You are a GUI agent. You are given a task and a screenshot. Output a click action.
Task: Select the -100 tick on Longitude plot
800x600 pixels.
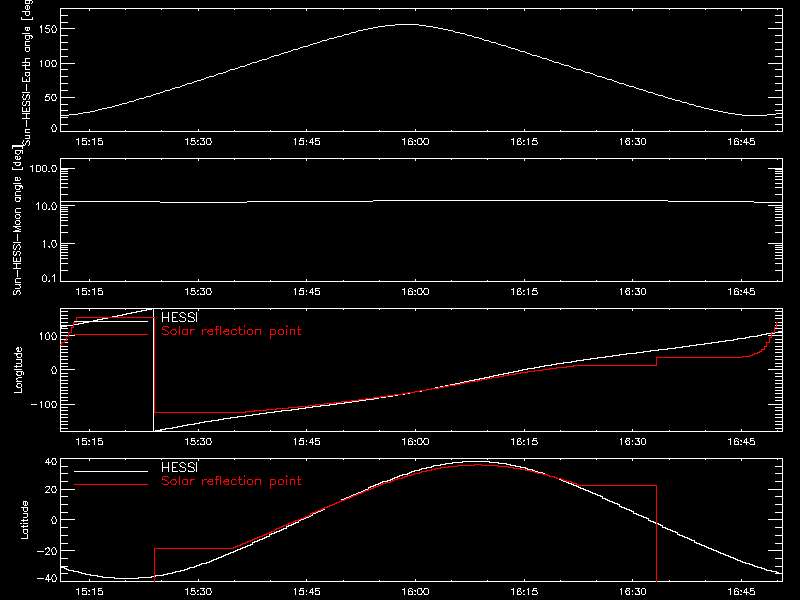[x=44, y=404]
